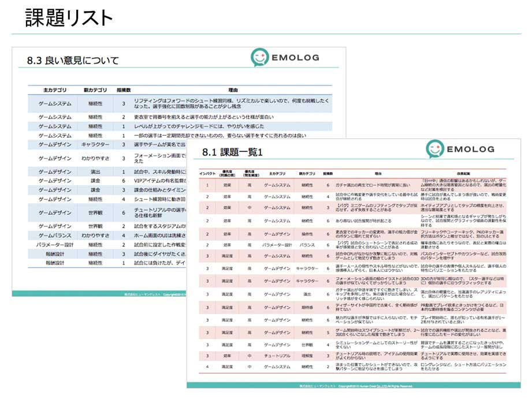Click the 改善起案 column header
The height and width of the screenshot is (399, 532).
(x=463, y=173)
